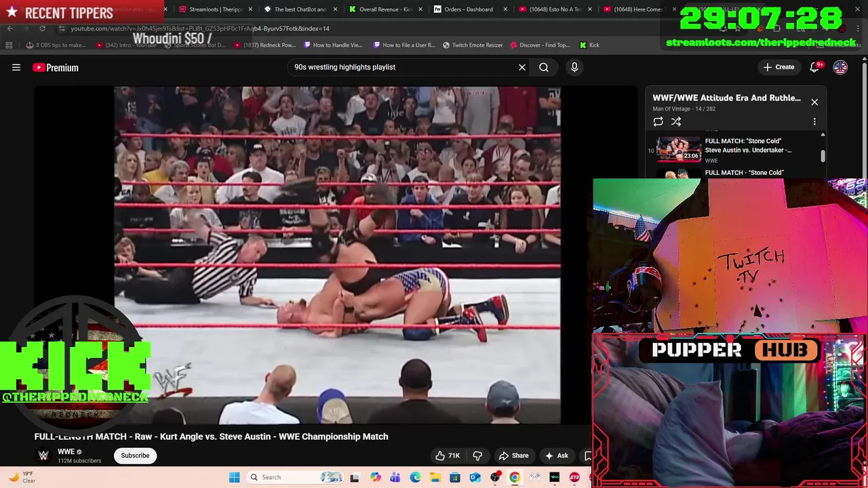Close the WWF/WWE Attitude Era playlist panel
This screenshot has width=868, height=488.
pos(814,102)
